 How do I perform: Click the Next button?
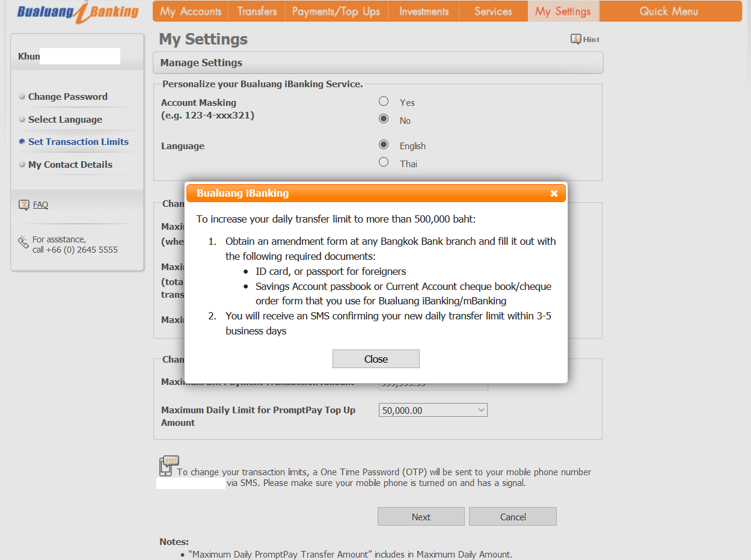coord(421,517)
